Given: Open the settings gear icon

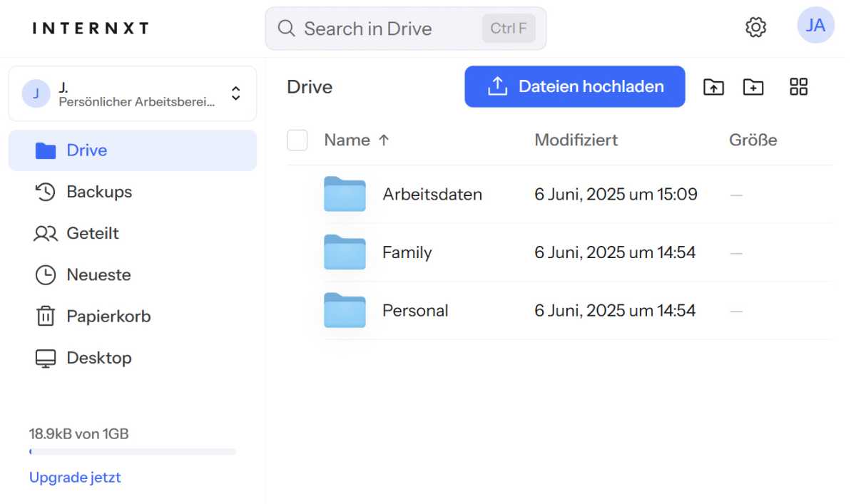Looking at the screenshot, I should (755, 28).
